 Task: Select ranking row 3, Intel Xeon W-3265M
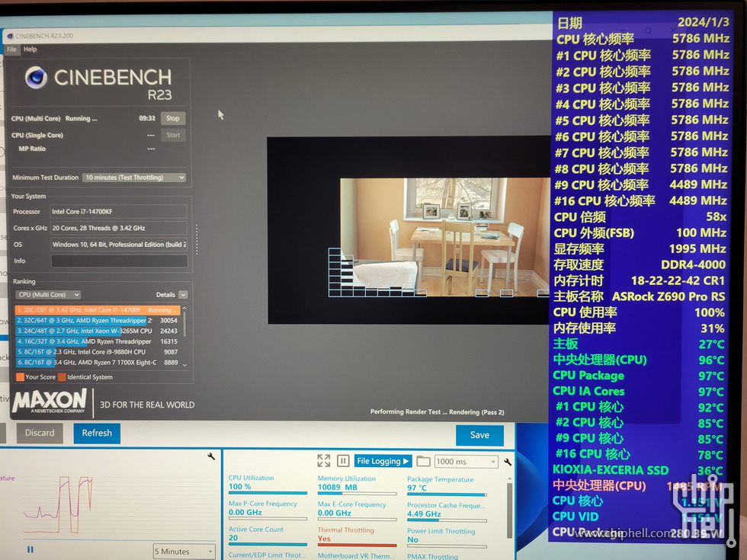tap(98, 331)
